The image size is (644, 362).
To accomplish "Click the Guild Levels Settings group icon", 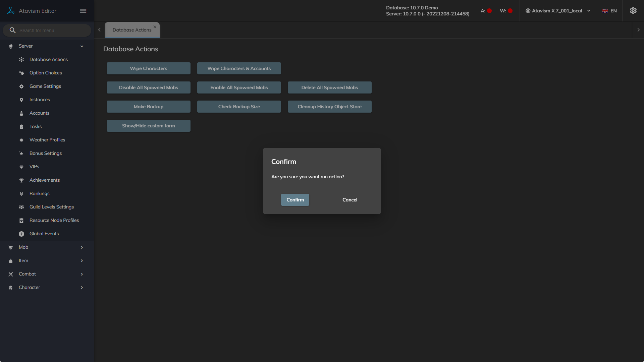I will pos(21,207).
